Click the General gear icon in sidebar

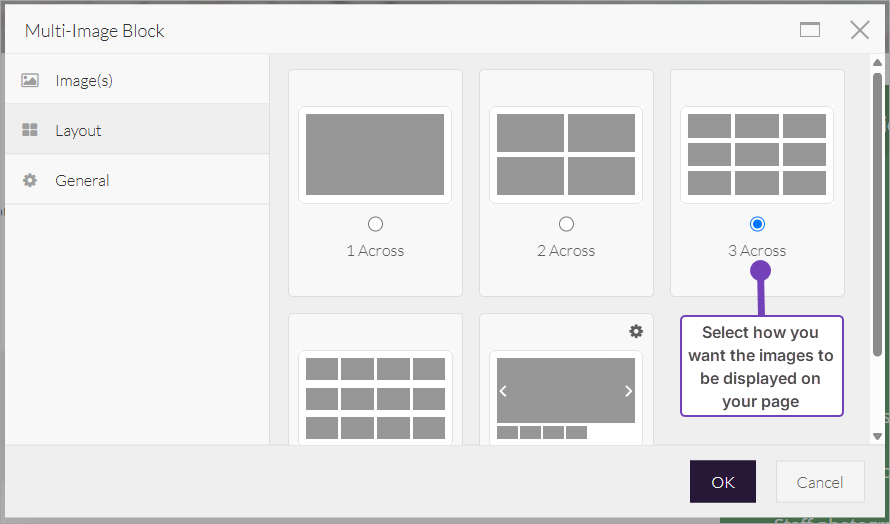pyautogui.click(x=30, y=181)
